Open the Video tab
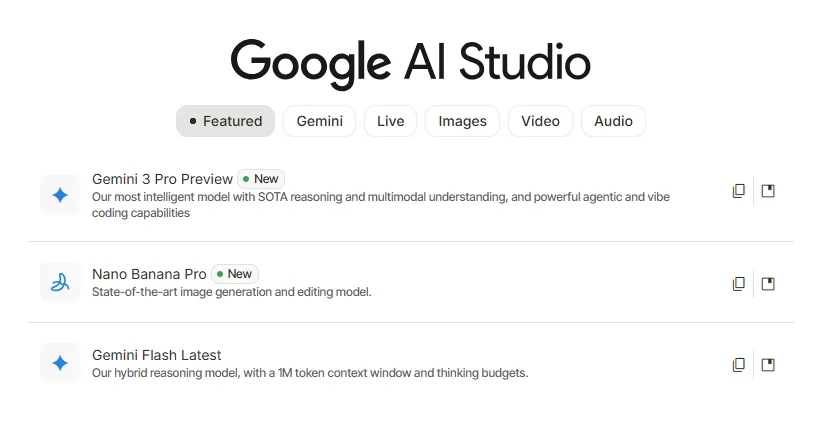The height and width of the screenshot is (435, 815). [541, 121]
